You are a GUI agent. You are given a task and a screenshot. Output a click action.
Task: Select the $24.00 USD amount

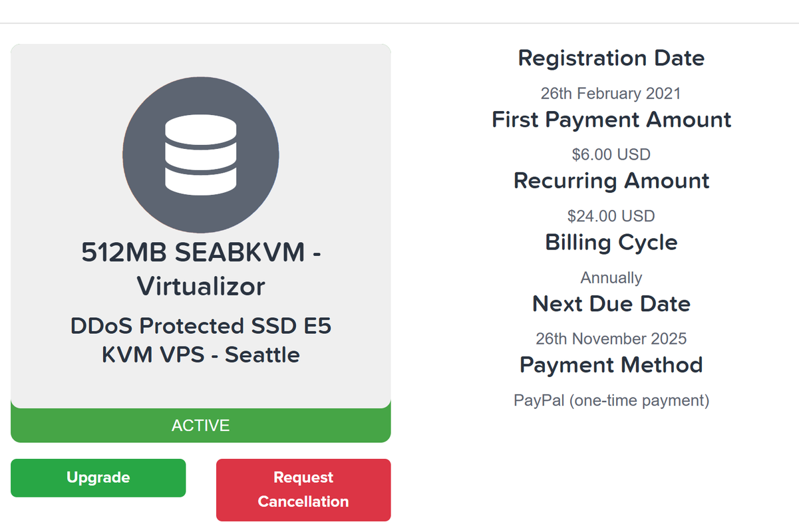click(611, 216)
